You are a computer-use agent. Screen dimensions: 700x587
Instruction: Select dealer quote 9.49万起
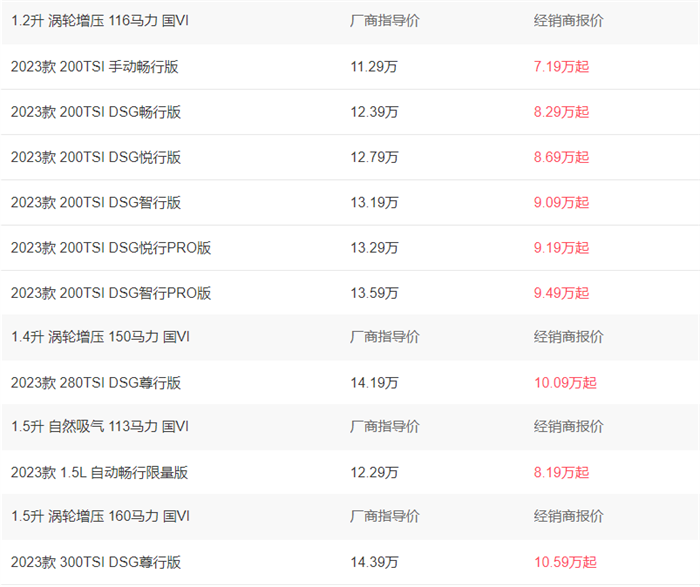tap(561, 293)
